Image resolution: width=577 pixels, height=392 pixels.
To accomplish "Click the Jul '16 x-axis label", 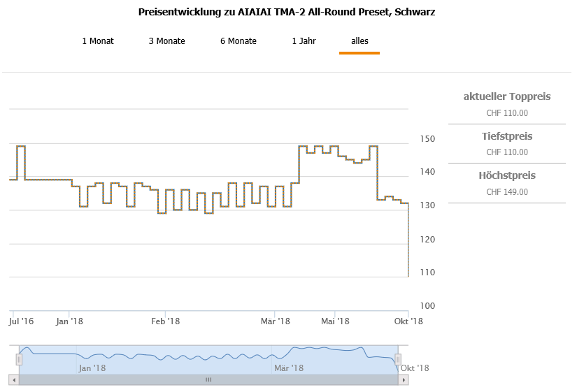I will click(x=21, y=321).
